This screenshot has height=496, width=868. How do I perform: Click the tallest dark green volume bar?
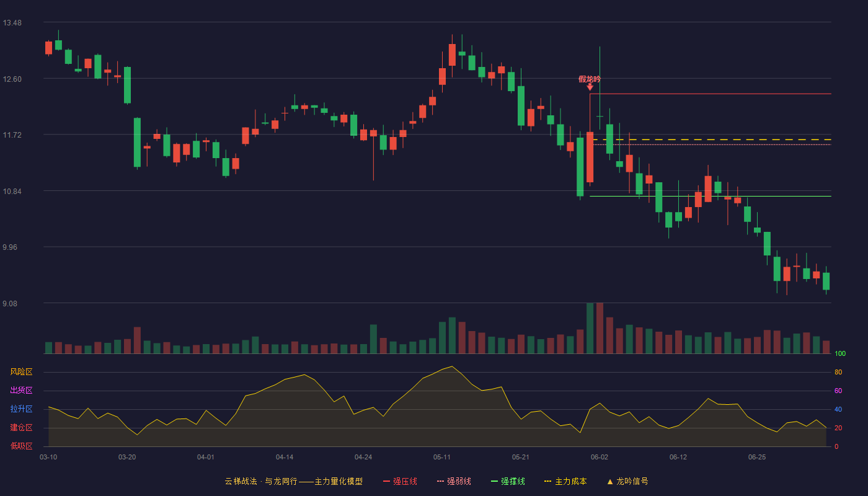590,328
